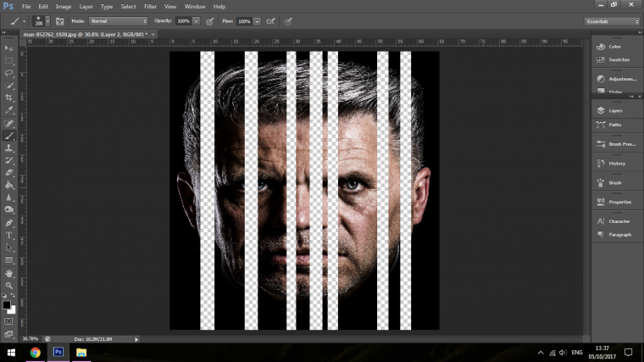The width and height of the screenshot is (644, 362).
Task: Select the Brush tool in toolbox
Action: (8, 136)
